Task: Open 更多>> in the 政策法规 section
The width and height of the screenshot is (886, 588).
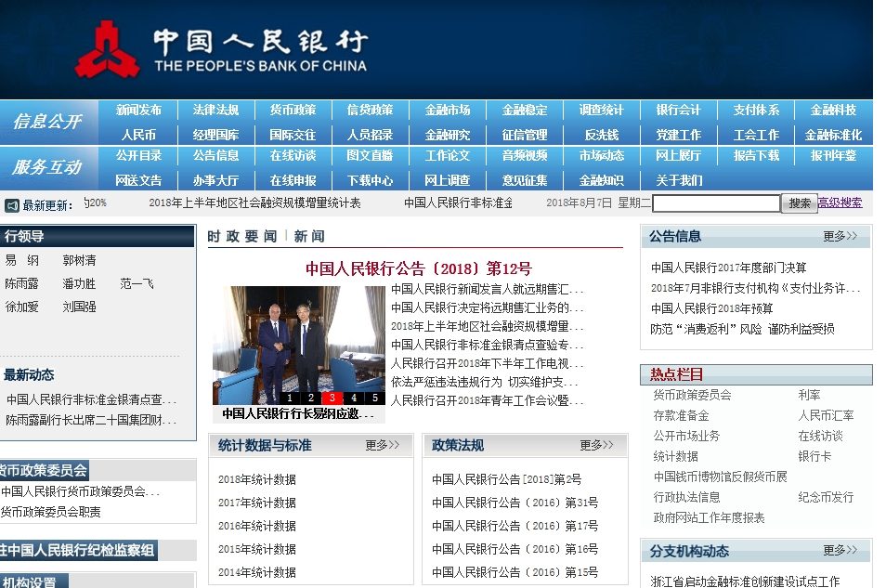Action: coord(596,445)
